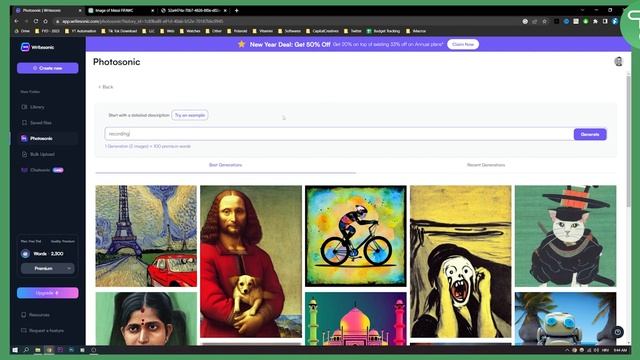Click the gradient Upgrade button
Viewport: 640px width, 360px height.
48,293
